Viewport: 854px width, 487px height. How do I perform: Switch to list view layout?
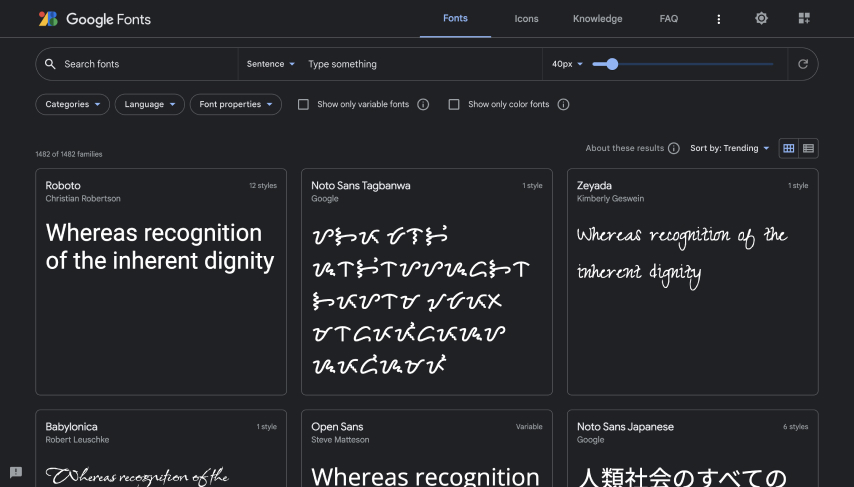pos(808,148)
